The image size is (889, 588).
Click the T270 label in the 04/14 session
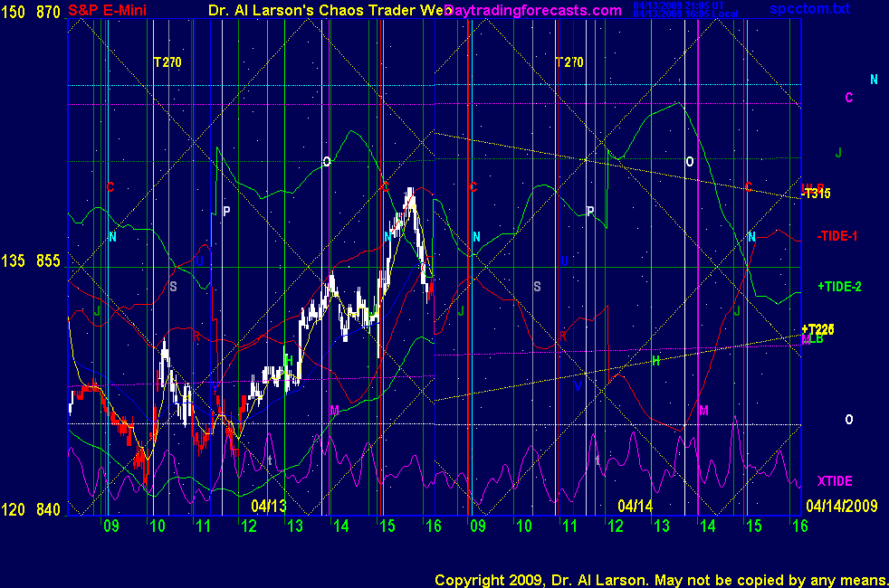coord(569,62)
